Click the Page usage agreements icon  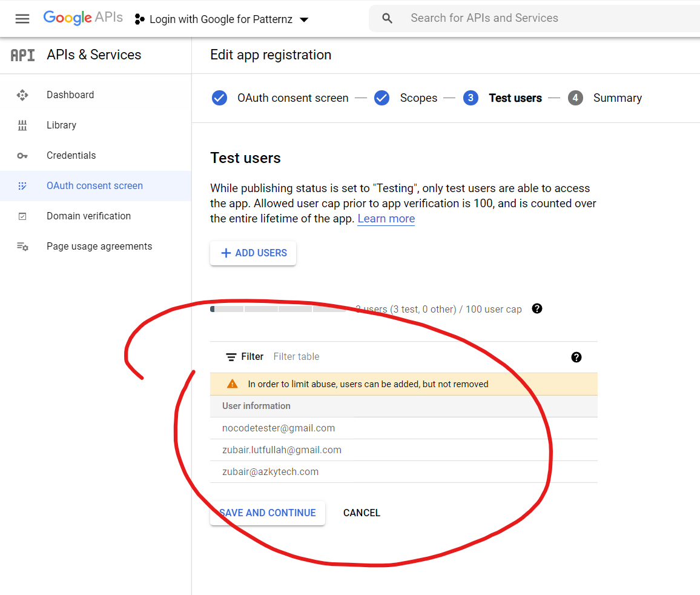coord(22,247)
